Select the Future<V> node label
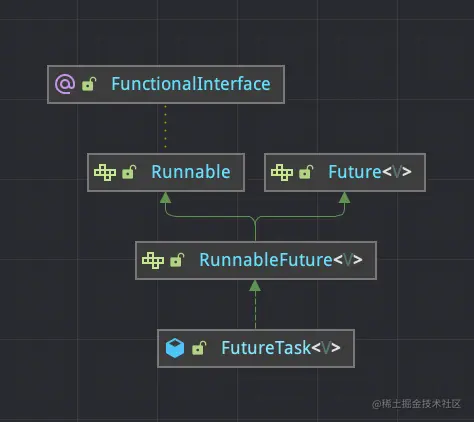Viewport: 474px width, 422px height. click(x=370, y=172)
